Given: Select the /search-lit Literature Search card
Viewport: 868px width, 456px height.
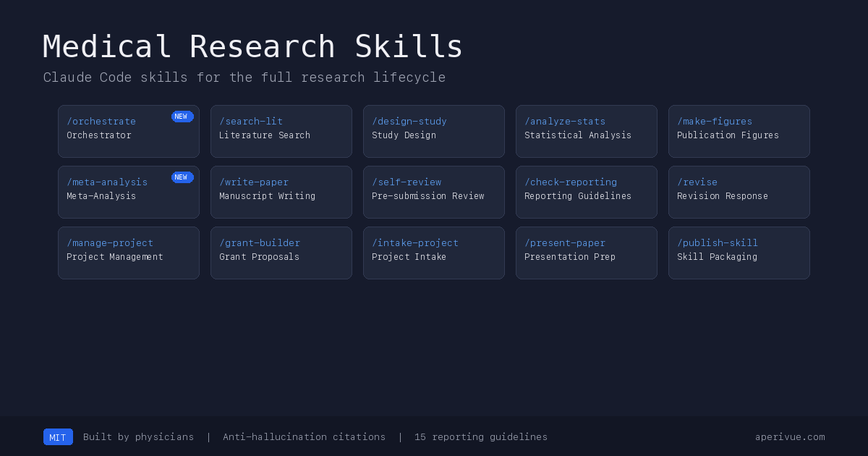Looking at the screenshot, I should [281, 131].
